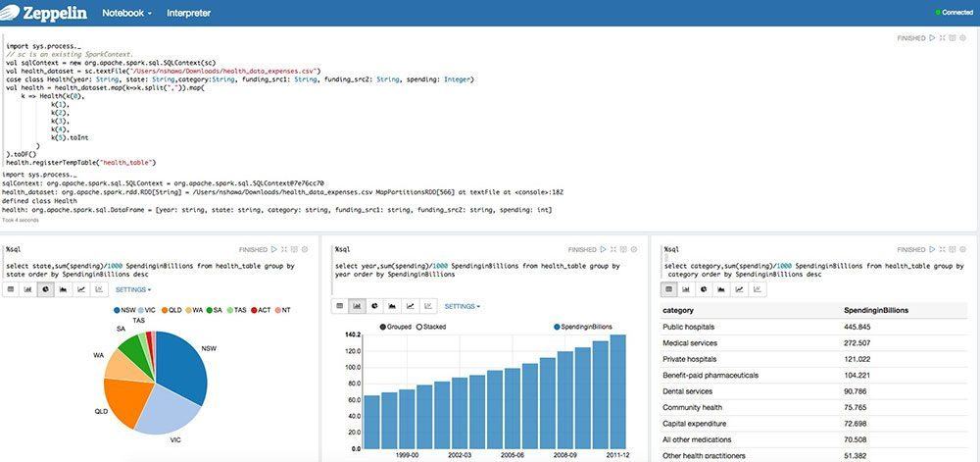
Task: Select pie chart icon in state paragraph
Action: (46, 289)
